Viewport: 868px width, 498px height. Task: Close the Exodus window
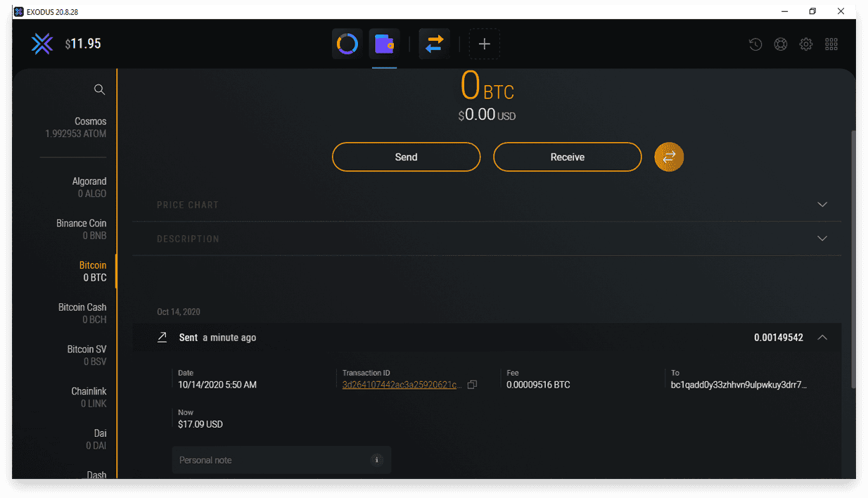click(841, 11)
